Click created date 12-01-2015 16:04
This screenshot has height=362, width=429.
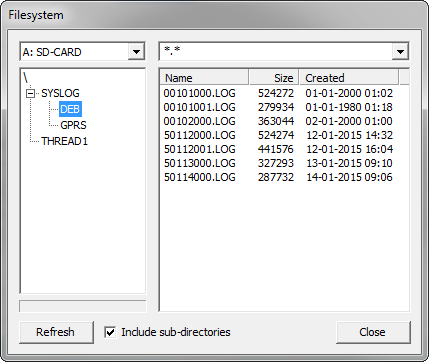(349, 149)
